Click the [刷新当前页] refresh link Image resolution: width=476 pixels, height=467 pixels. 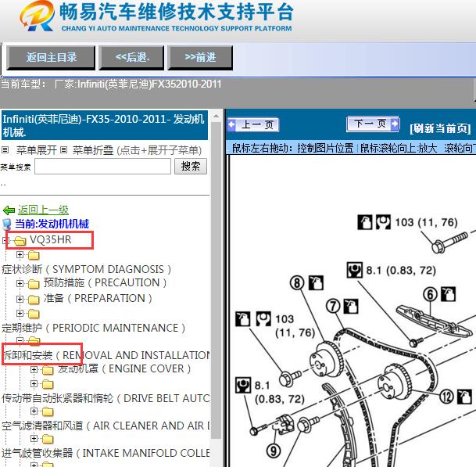440,128
